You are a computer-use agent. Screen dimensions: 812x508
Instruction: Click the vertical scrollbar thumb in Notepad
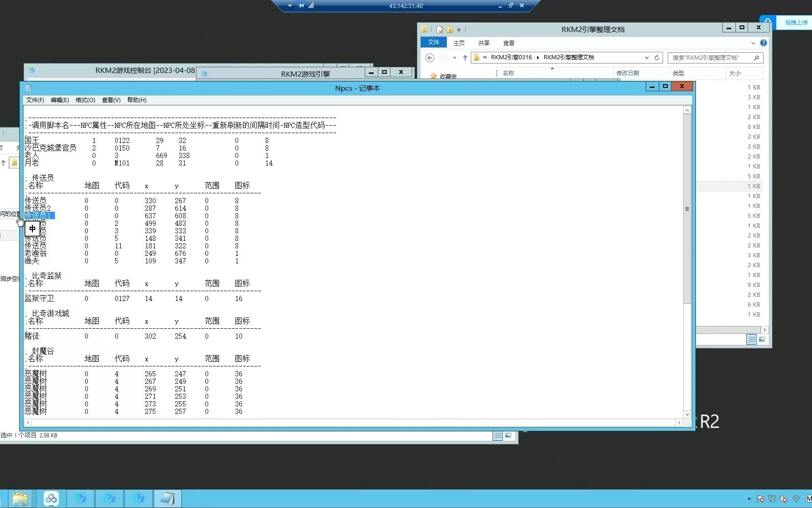tap(687, 209)
